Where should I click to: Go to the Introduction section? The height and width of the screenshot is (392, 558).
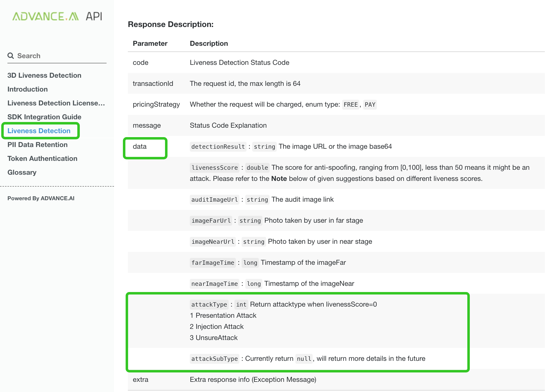tap(28, 89)
